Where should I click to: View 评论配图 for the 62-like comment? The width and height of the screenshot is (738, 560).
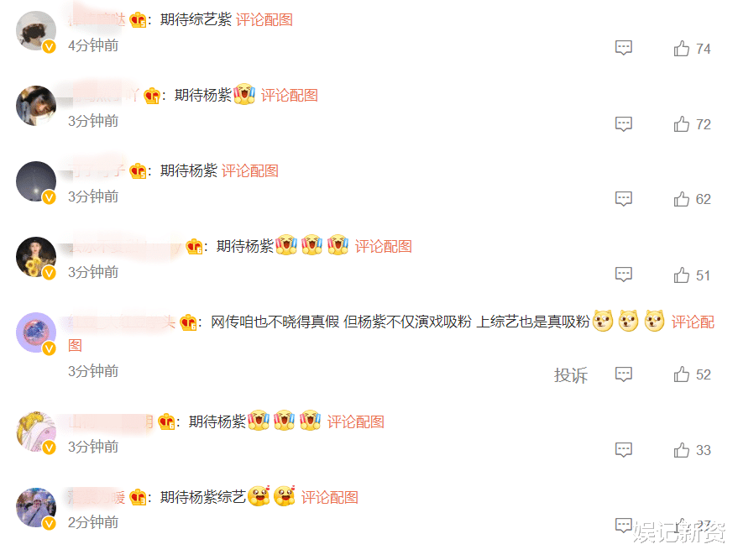250,170
